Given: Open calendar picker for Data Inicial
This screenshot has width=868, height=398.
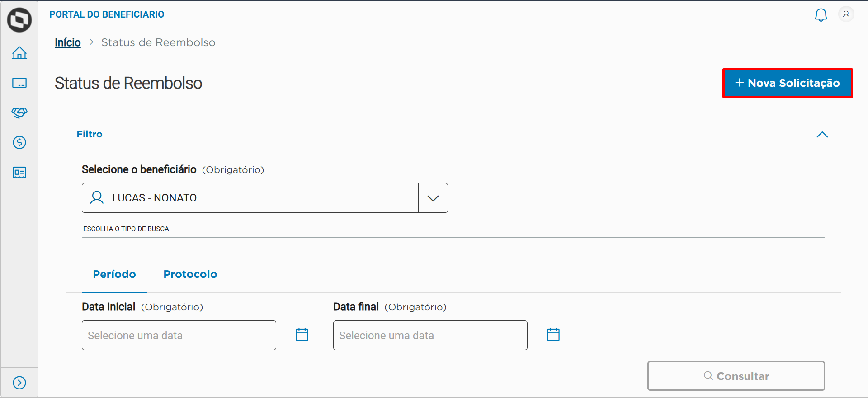Looking at the screenshot, I should 302,335.
